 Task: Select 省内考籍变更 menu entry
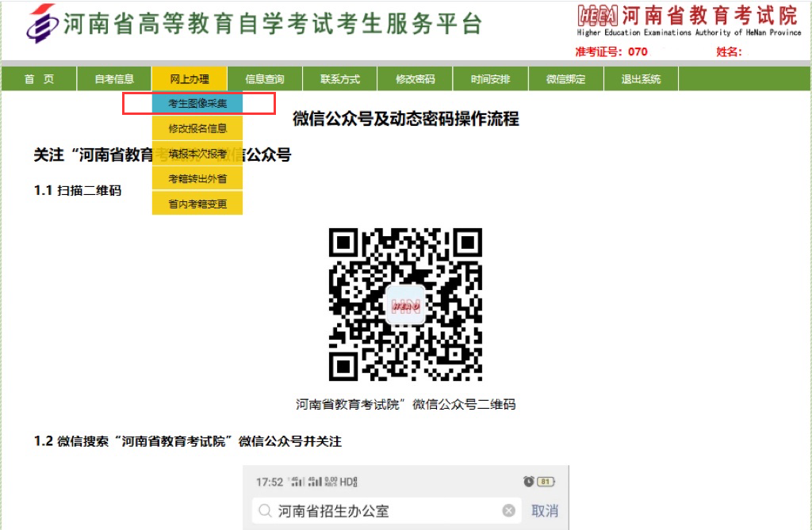pos(197,204)
